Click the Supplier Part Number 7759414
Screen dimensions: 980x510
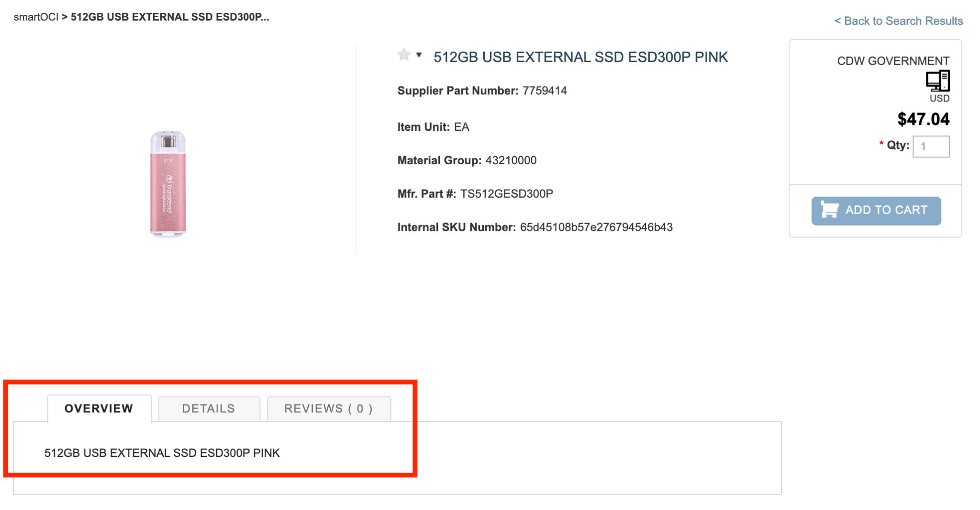coord(545,91)
